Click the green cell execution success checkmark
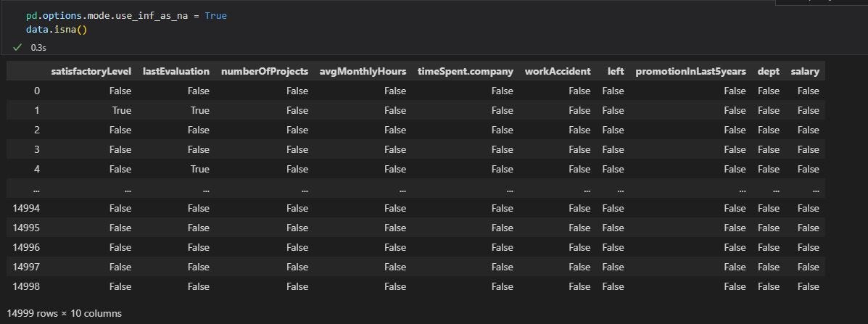The height and width of the screenshot is (324, 868). (x=17, y=48)
